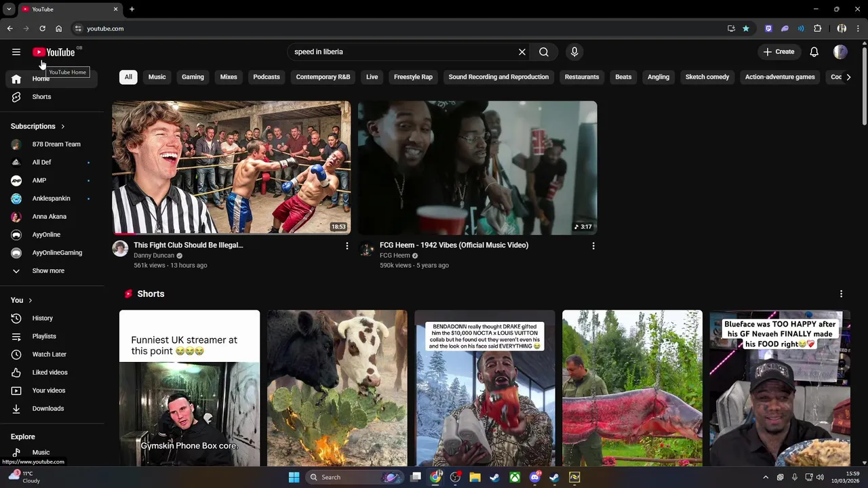Open the Windows Start menu
Image resolution: width=868 pixels, height=488 pixels.
point(294,477)
